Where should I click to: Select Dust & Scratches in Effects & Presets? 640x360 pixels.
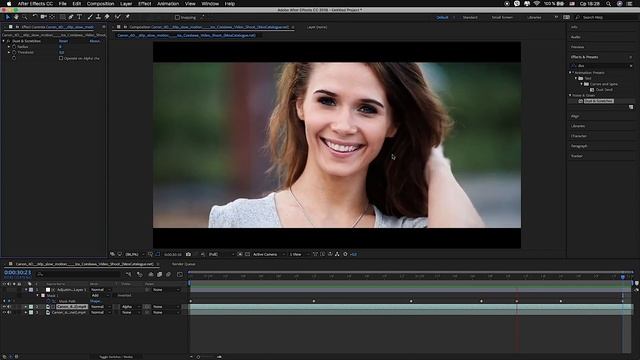click(x=599, y=101)
